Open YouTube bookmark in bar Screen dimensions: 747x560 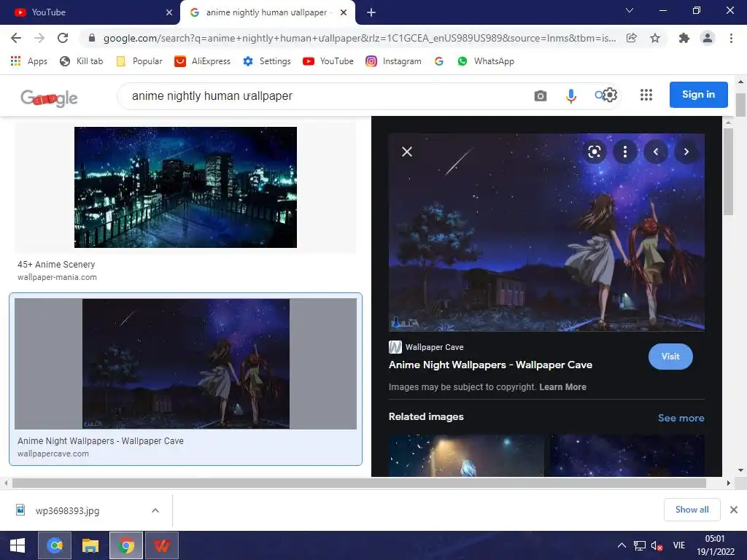328,61
